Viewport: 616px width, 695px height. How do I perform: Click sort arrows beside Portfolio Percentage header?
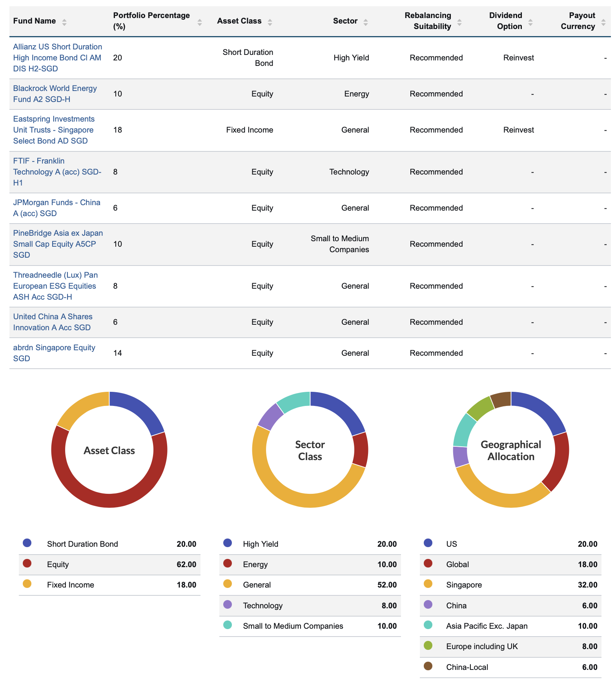(x=200, y=22)
